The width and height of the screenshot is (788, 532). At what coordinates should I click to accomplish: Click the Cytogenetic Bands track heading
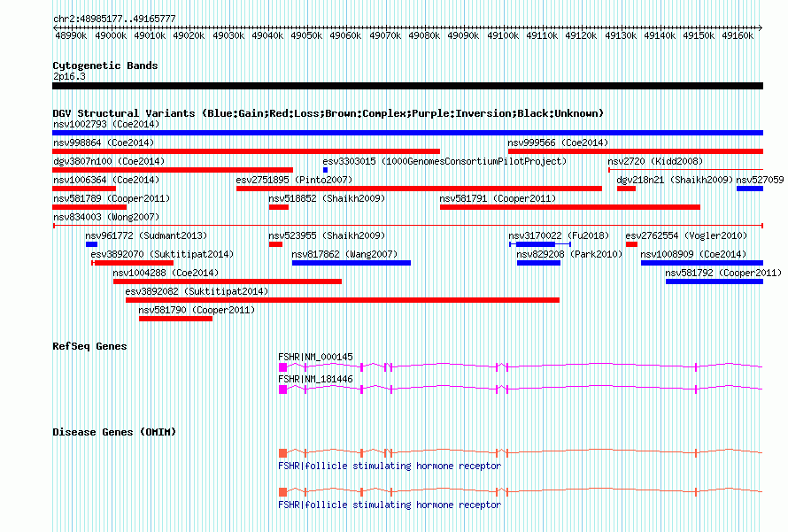(105, 66)
